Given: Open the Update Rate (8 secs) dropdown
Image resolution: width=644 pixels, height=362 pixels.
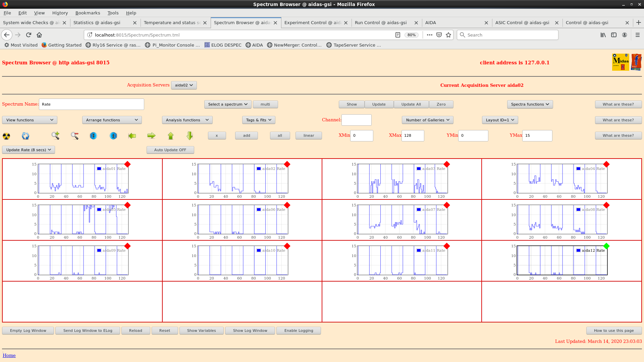Looking at the screenshot, I should click(x=29, y=150).
